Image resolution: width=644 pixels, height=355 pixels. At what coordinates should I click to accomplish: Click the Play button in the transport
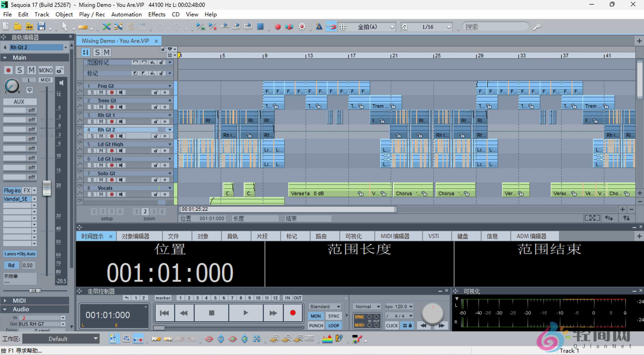(x=246, y=313)
